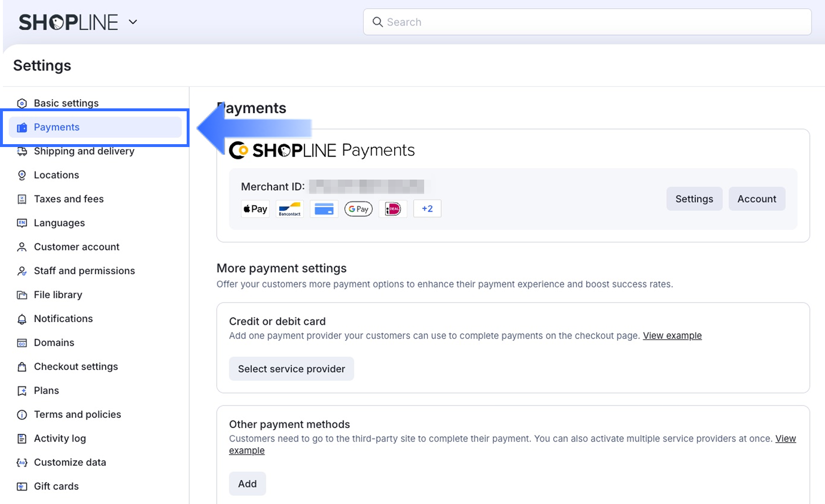Go to Taxes and fees
Viewport: 825px width, 504px height.
(69, 199)
